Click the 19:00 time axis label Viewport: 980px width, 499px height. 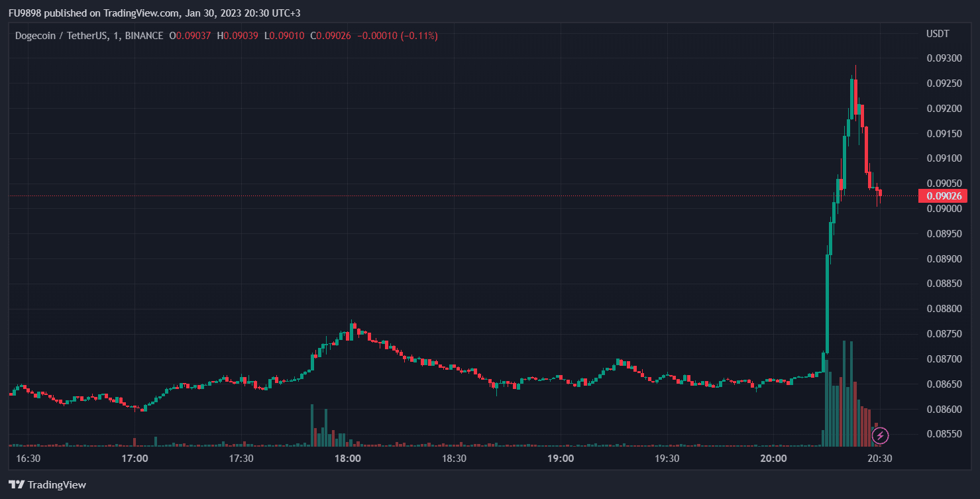tap(561, 458)
